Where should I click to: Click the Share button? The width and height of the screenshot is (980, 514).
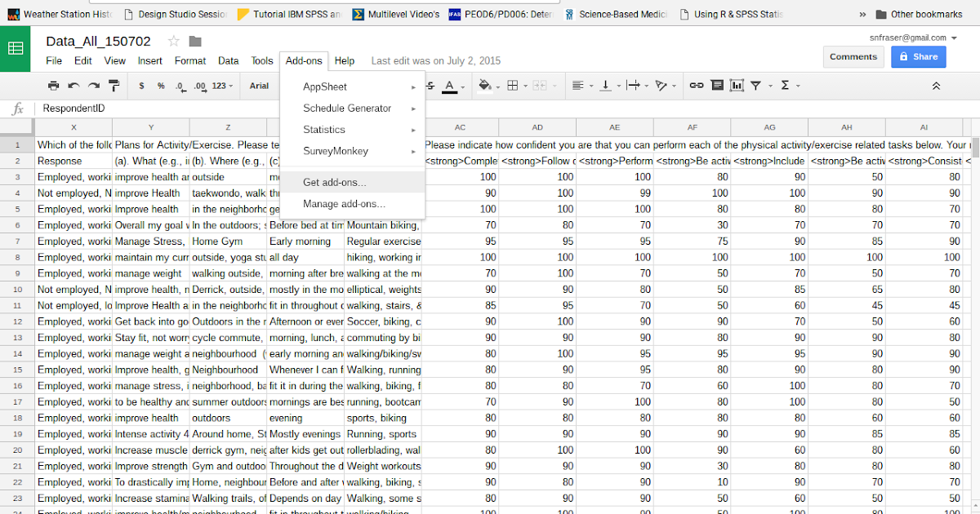tap(918, 56)
